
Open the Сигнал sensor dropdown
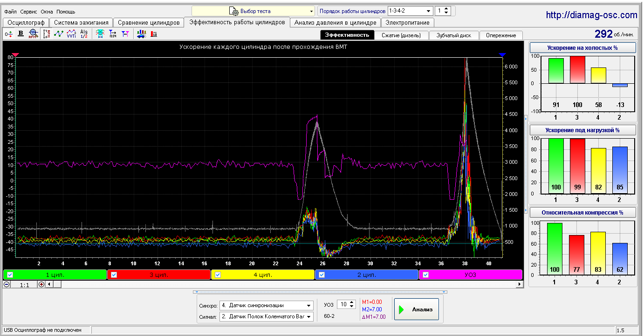point(266,316)
